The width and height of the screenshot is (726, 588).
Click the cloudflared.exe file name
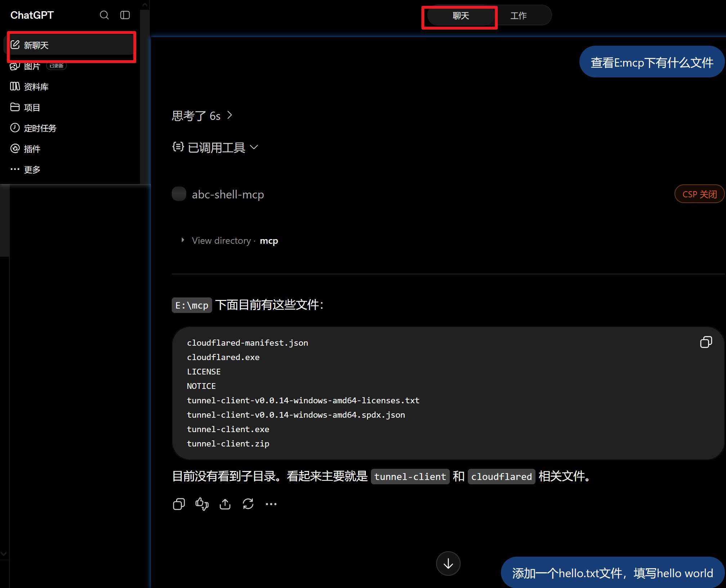(223, 357)
